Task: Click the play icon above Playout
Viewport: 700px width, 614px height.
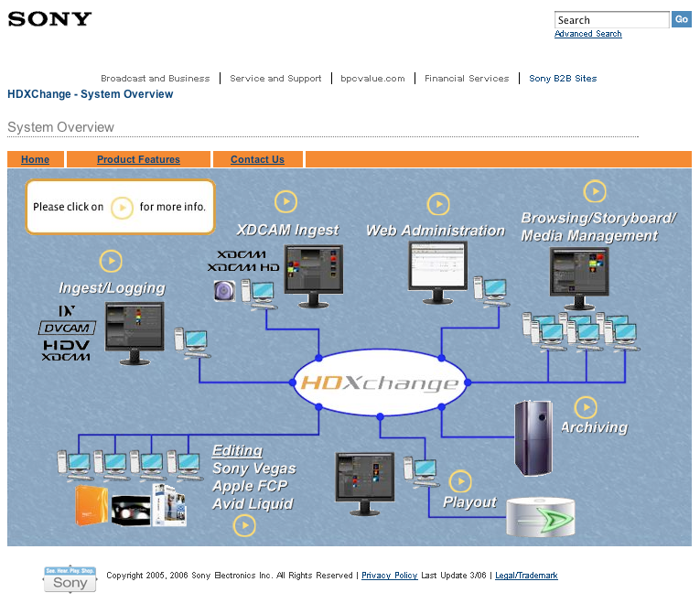Action: point(460,482)
